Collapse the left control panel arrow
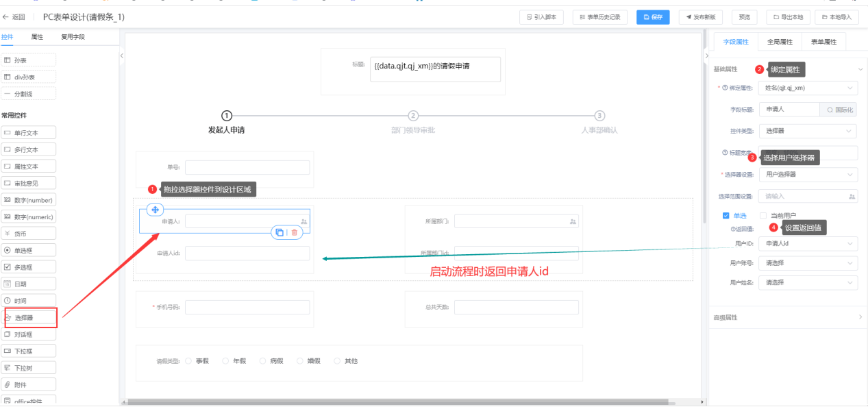Screen dimensions: 868x409 (x=122, y=55)
